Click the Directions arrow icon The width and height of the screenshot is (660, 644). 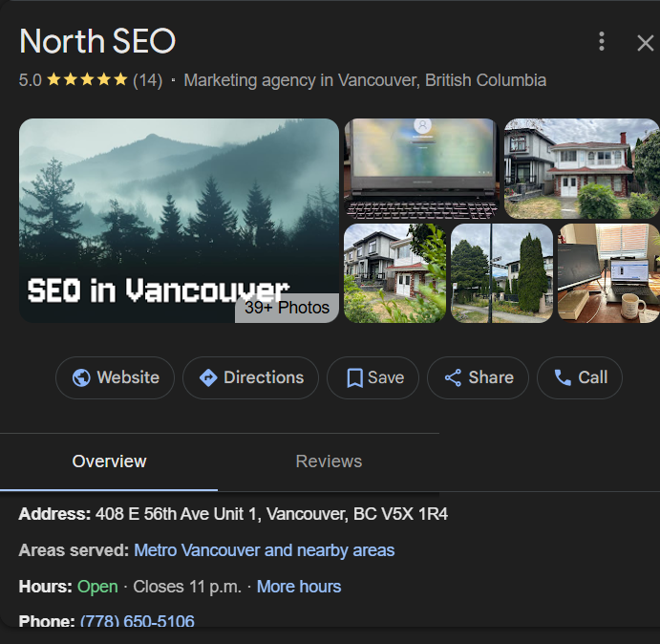pos(208,377)
